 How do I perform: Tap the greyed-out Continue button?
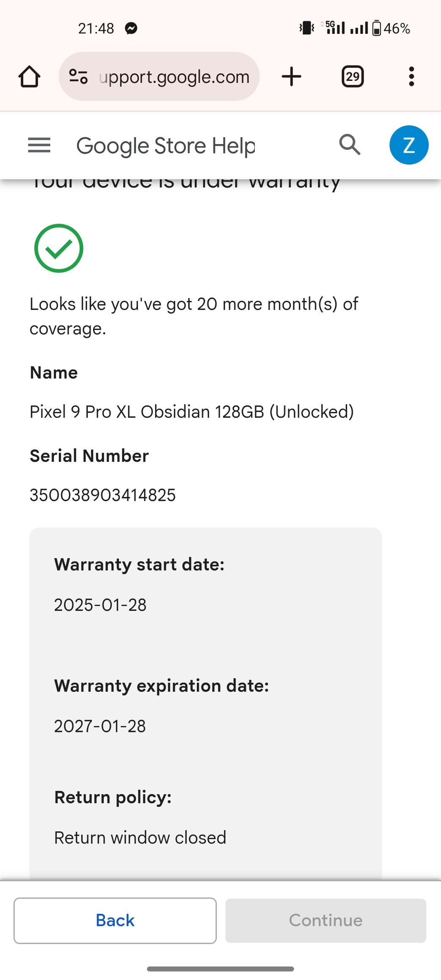[x=326, y=921]
